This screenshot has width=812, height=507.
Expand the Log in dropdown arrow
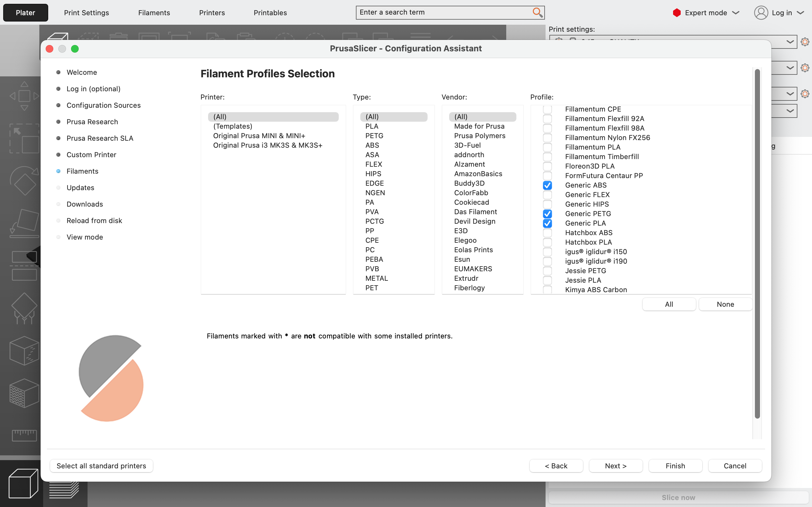click(x=801, y=13)
